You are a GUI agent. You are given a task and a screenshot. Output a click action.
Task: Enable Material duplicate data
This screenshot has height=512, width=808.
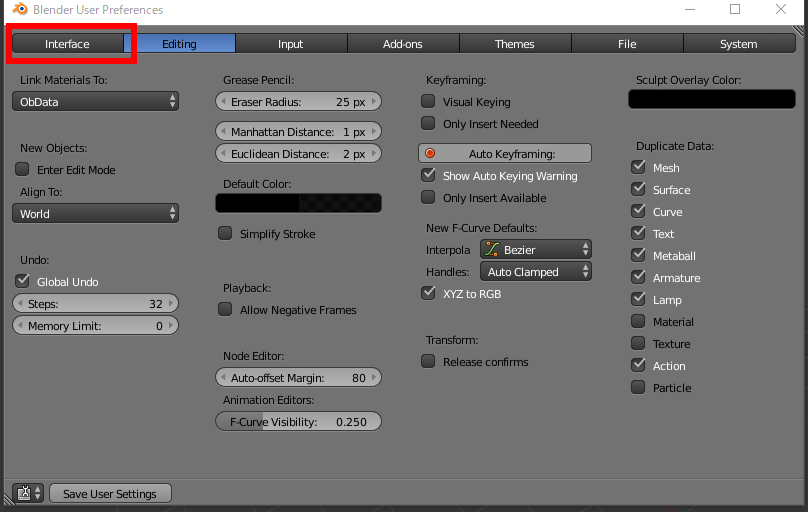click(638, 321)
